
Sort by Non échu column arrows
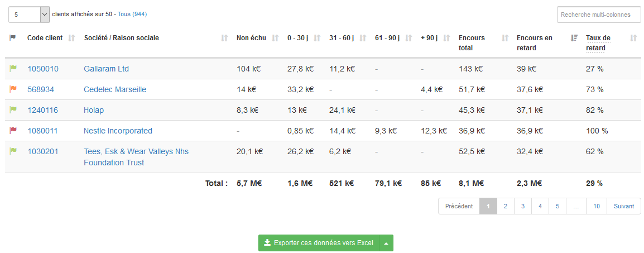(x=275, y=38)
